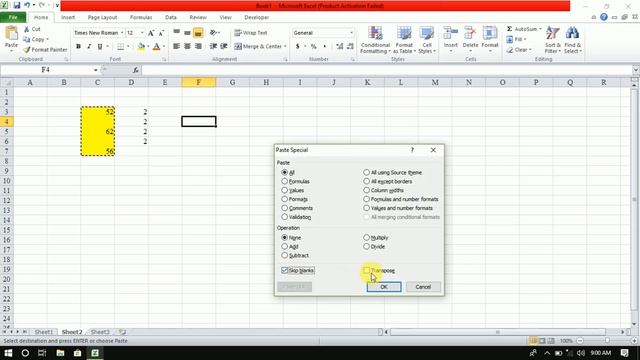Click Decrease Font Size icon
The image size is (640, 360).
pos(161,33)
